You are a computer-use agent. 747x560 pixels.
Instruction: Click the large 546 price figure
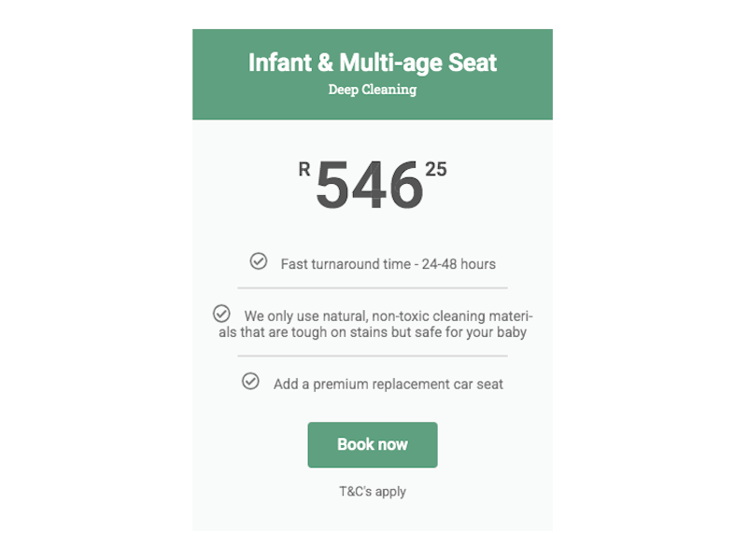point(369,185)
